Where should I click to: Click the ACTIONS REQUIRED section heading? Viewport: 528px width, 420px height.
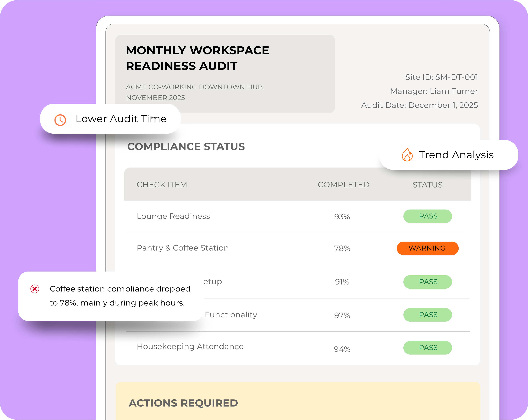(183, 403)
